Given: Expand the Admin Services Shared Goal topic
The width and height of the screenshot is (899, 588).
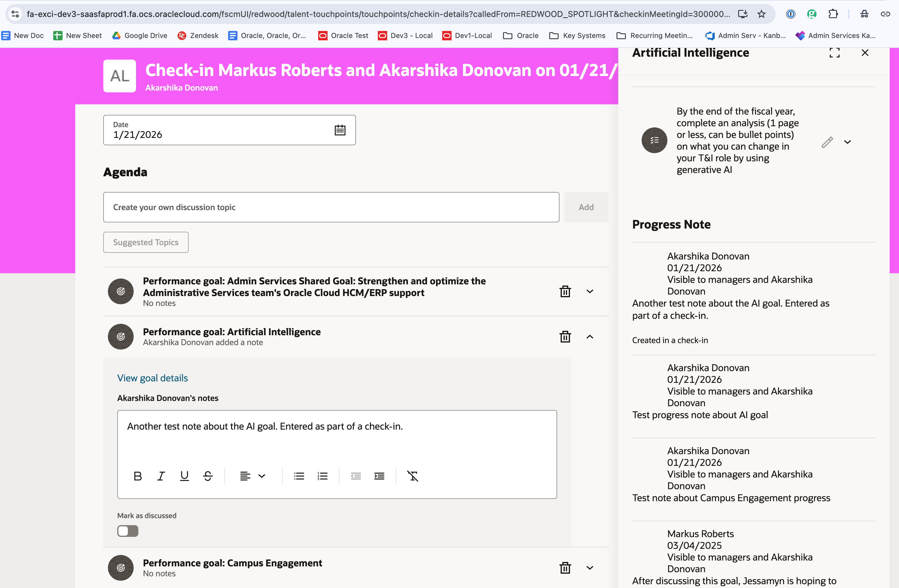Looking at the screenshot, I should (590, 291).
